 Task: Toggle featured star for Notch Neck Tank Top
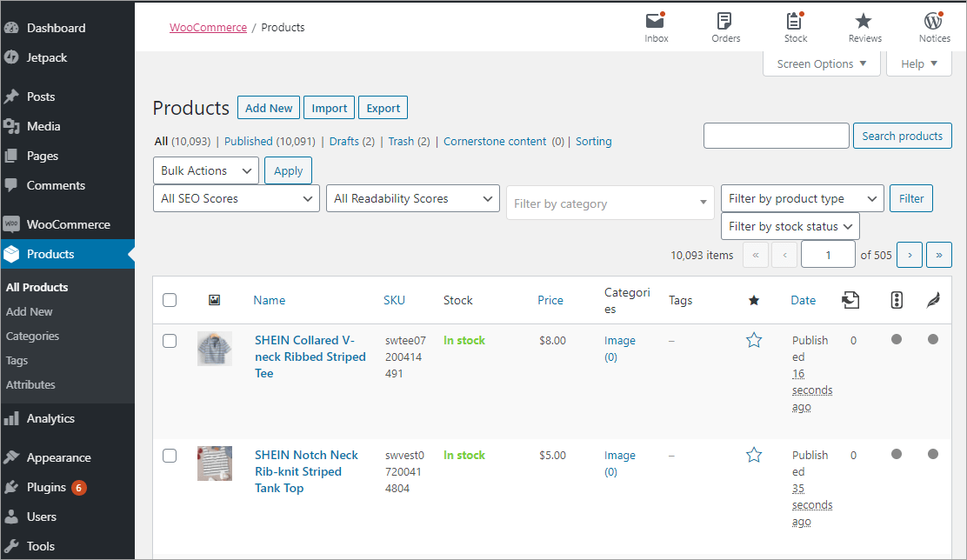pyautogui.click(x=754, y=455)
